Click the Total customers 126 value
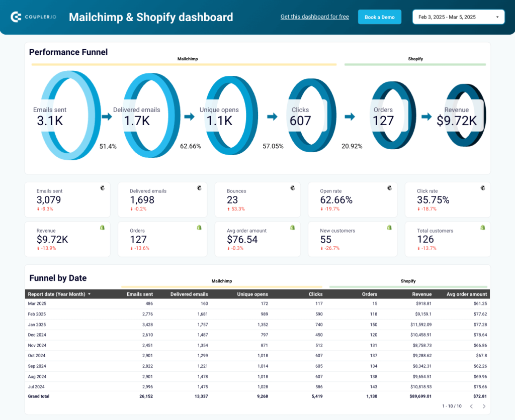The width and height of the screenshot is (515, 420). pos(425,240)
